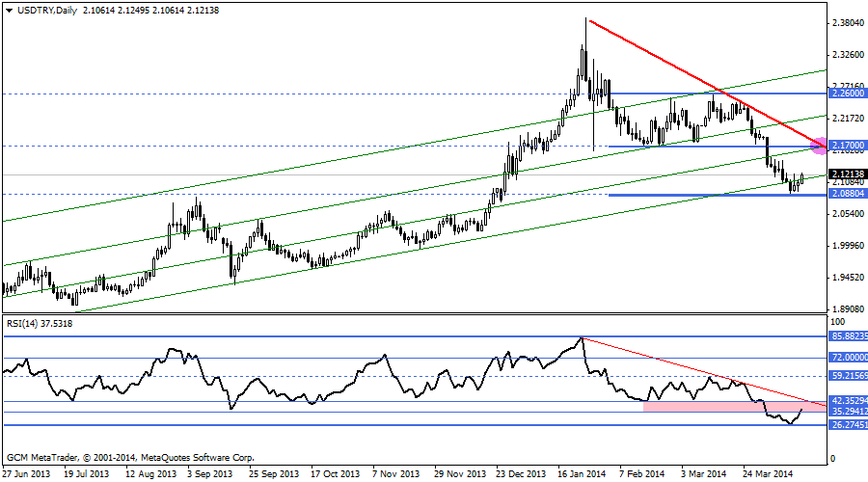Select the 2.17000 horizontal level label
The height and width of the screenshot is (482, 868).
coord(848,146)
